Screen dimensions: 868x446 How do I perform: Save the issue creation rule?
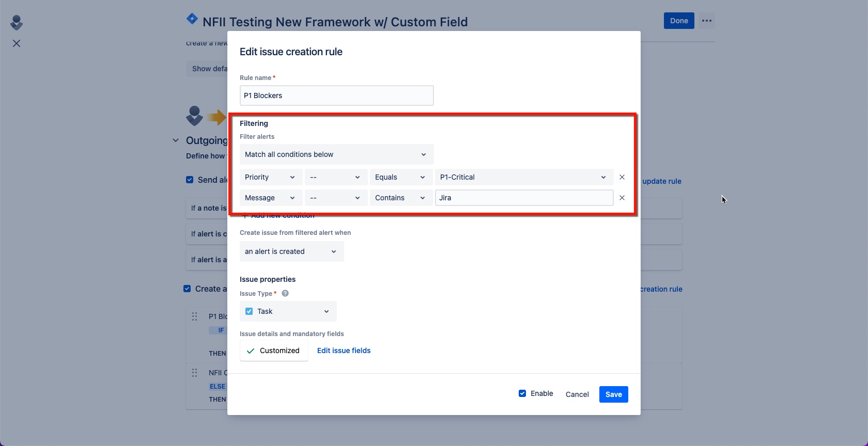[x=614, y=394]
